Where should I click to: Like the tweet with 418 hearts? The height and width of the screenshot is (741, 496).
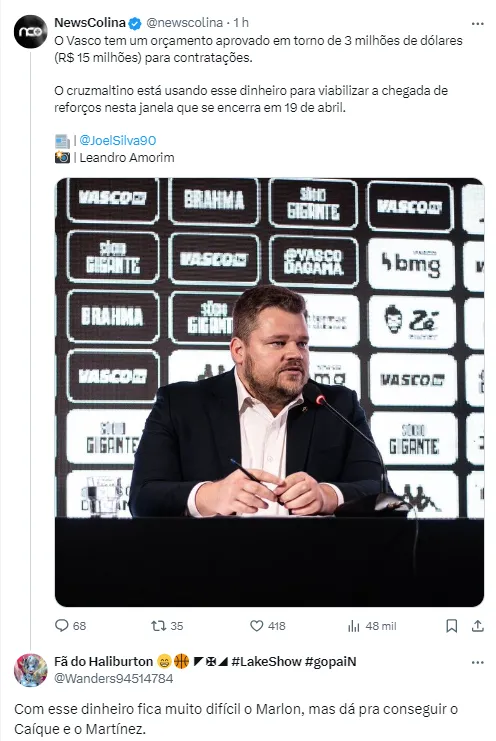click(257, 626)
